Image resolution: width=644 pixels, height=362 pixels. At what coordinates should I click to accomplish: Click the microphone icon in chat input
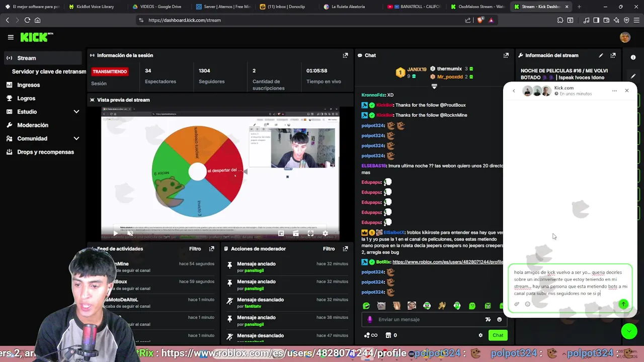(x=370, y=319)
